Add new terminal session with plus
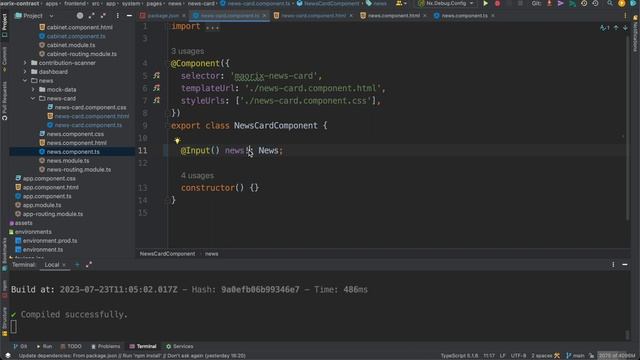This screenshot has height=360, width=640. coord(77,264)
